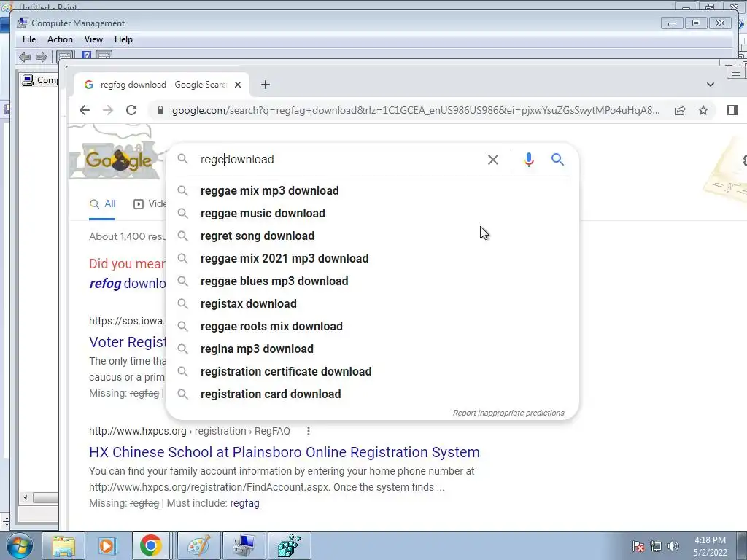This screenshot has height=560, width=747.
Task: Click network icon in system tray
Action: (x=656, y=546)
